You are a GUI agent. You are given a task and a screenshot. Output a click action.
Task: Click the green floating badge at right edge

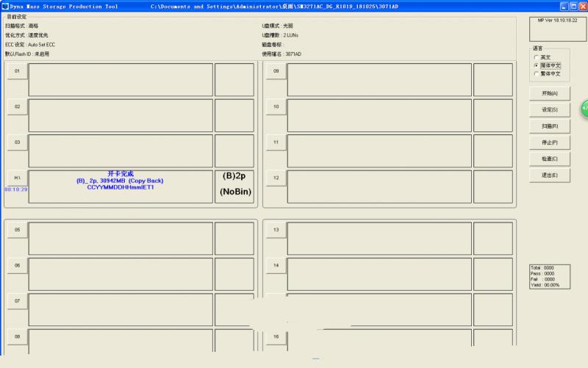coord(584,108)
